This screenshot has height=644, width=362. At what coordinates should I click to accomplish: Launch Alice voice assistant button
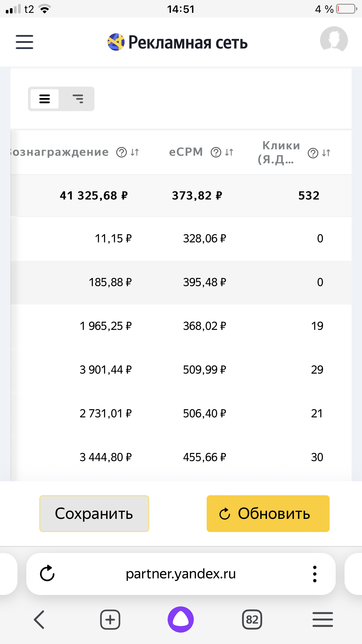point(181,619)
